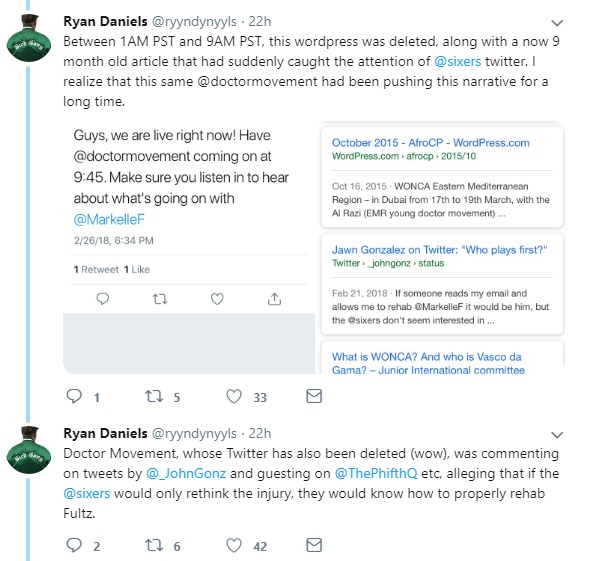Reply to the second tweet with 2 replies

pos(74,545)
